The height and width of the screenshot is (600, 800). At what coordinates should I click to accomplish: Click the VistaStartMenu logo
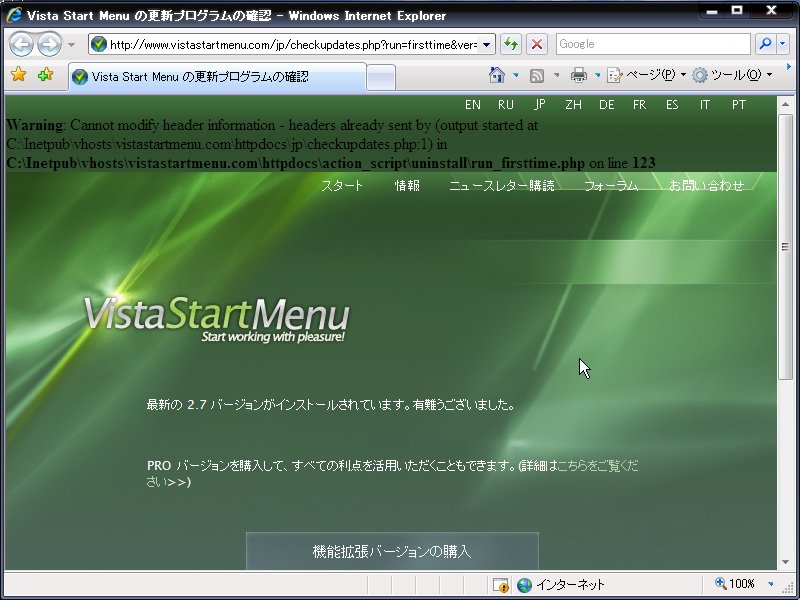tap(217, 319)
